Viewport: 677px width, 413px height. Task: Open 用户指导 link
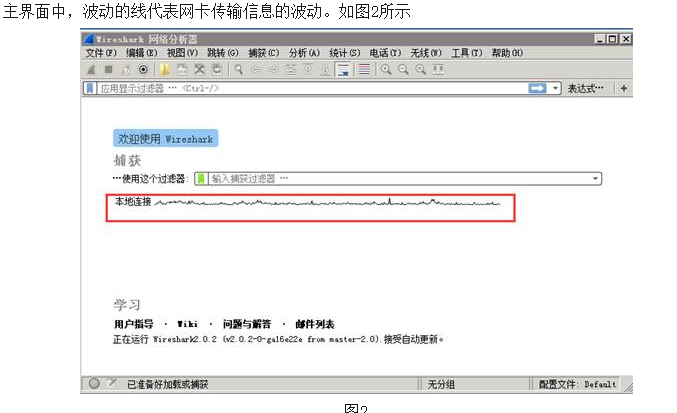click(133, 324)
